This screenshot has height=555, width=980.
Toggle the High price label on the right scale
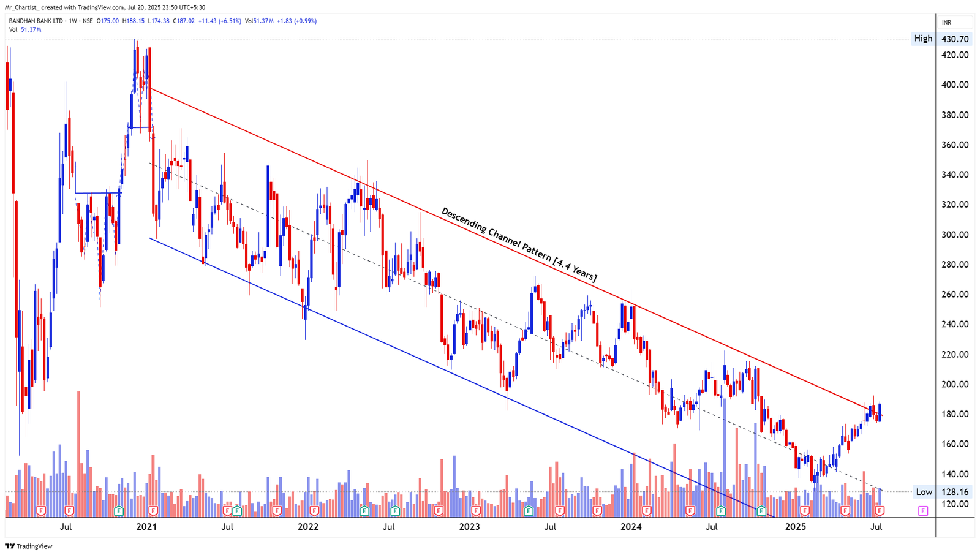(922, 38)
